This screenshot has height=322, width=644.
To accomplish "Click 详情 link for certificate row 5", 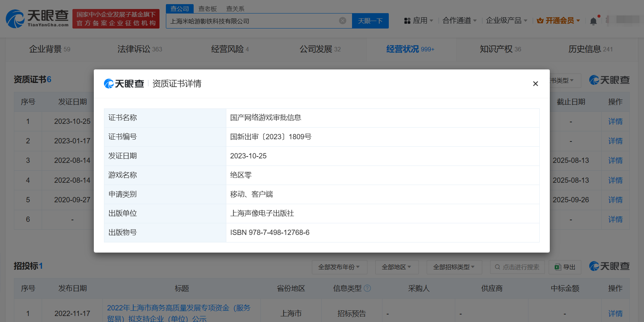I will pyautogui.click(x=615, y=200).
